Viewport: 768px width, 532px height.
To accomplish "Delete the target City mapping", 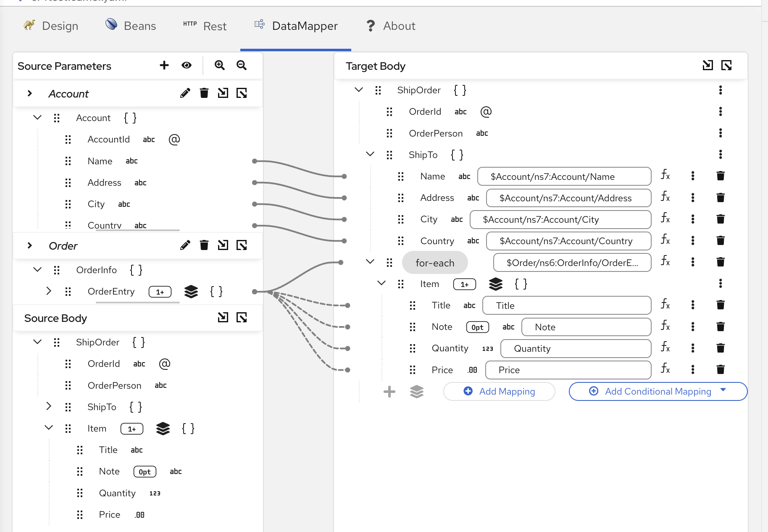I will pyautogui.click(x=721, y=219).
